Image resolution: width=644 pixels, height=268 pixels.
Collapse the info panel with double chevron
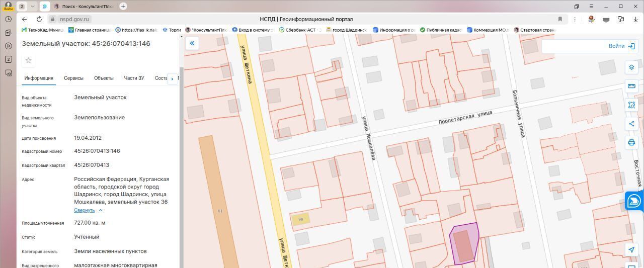tap(192, 44)
